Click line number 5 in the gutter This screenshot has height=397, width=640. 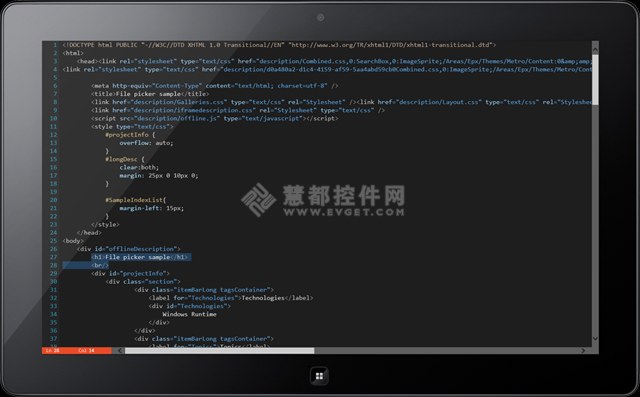point(56,78)
